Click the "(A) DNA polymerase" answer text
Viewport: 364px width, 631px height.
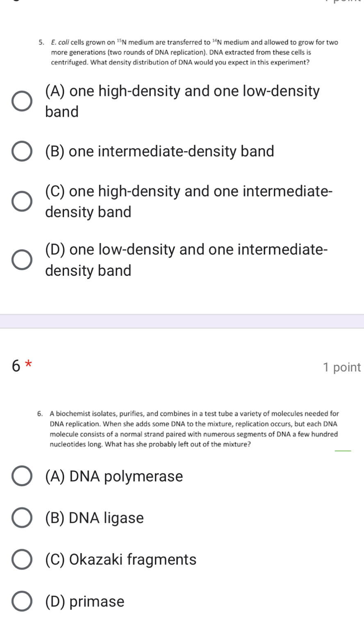(x=115, y=476)
